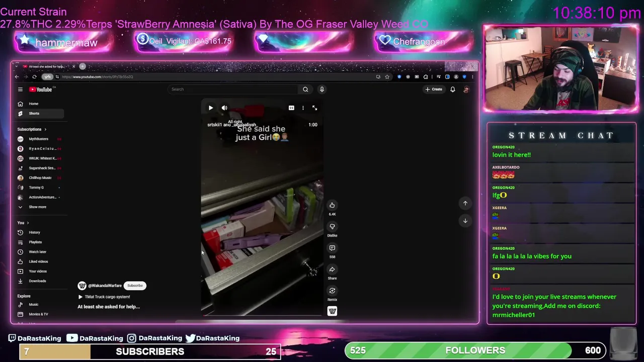Play the Short with the play button

point(211,108)
